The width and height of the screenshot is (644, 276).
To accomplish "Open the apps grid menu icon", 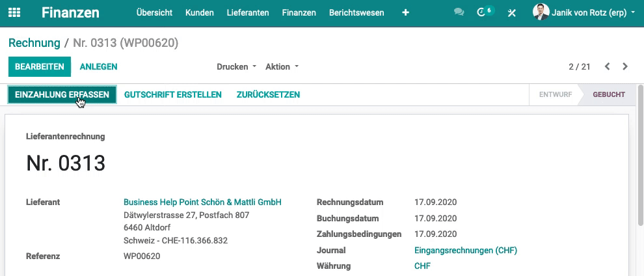I will [14, 13].
